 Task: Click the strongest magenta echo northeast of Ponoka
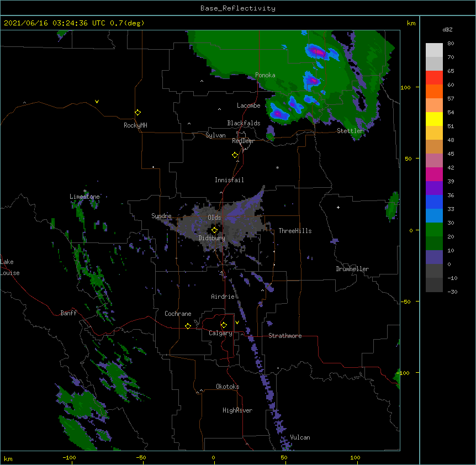tap(318, 52)
